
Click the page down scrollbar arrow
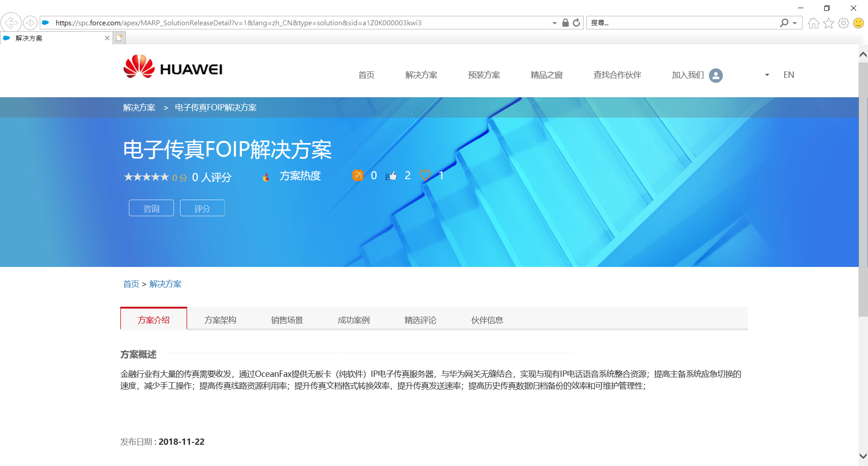(863, 456)
